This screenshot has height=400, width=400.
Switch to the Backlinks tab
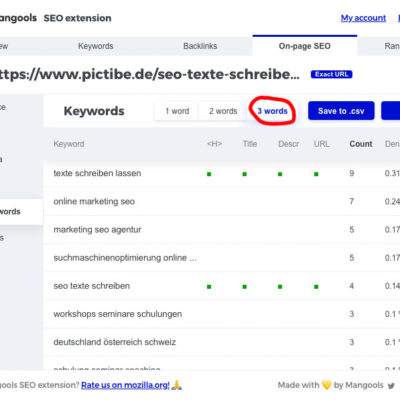pyautogui.click(x=200, y=46)
